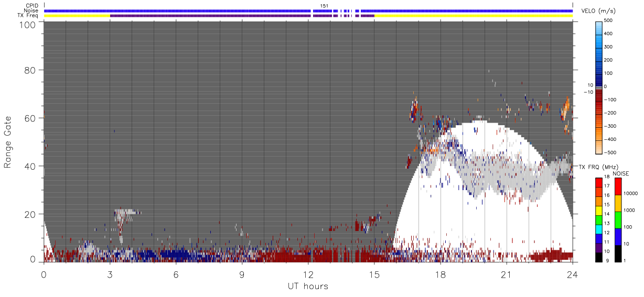Click the 6 tick on UT hours axis
This screenshot has width=644, height=297.
[176, 274]
